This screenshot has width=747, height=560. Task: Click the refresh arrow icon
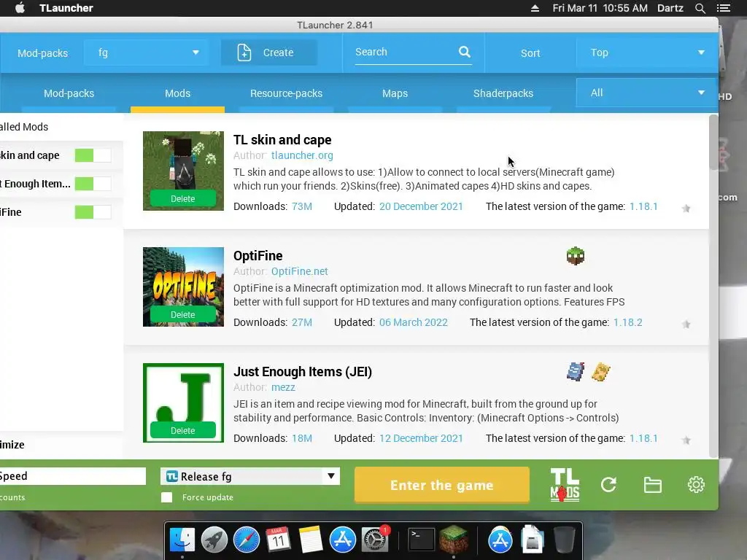[x=608, y=485]
